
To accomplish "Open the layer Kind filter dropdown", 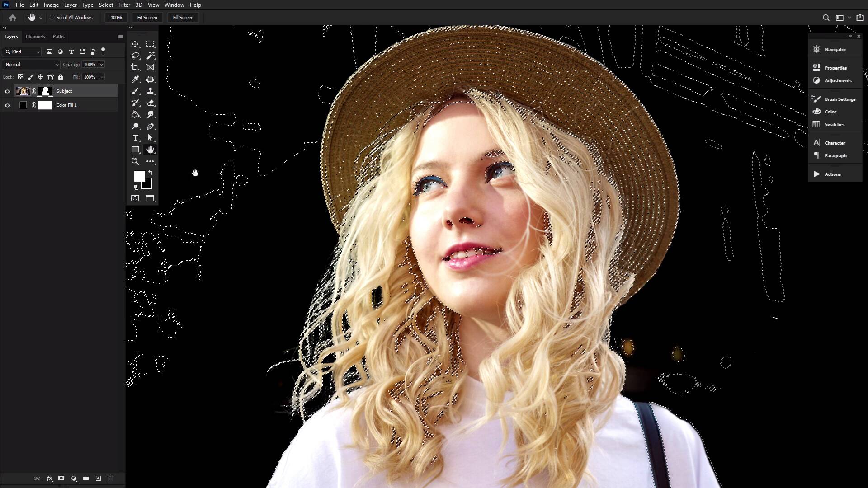I will coord(23,52).
